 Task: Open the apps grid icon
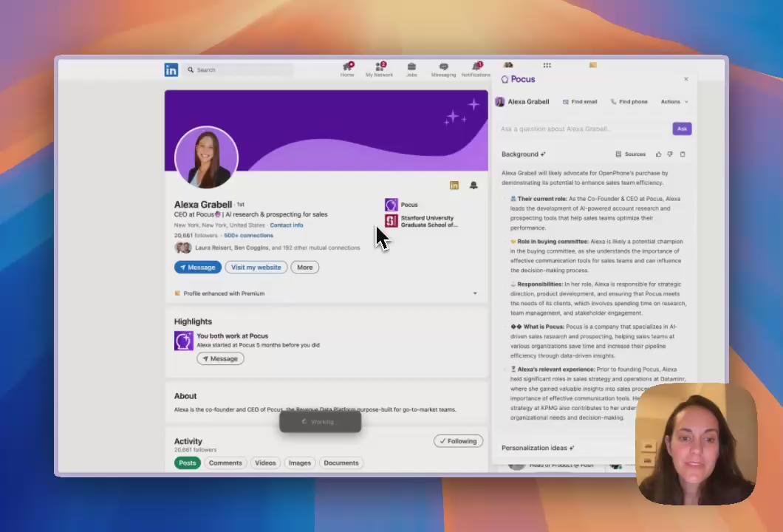[547, 65]
